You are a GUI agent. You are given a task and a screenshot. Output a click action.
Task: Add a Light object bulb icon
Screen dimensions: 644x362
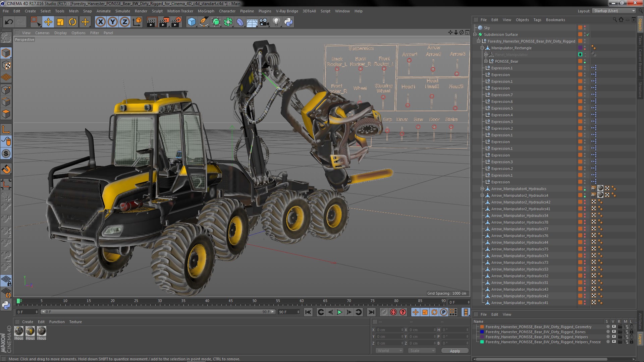(x=276, y=22)
